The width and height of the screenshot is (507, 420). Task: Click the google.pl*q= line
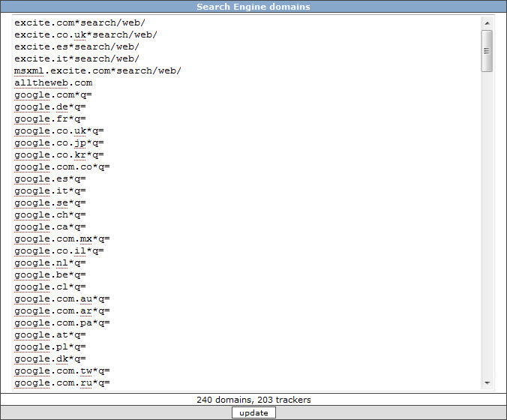click(50, 346)
